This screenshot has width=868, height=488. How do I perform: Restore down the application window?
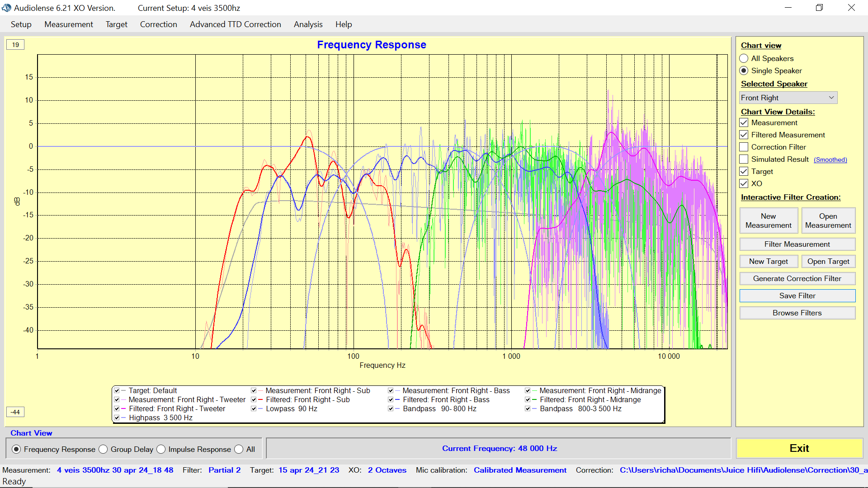819,8
